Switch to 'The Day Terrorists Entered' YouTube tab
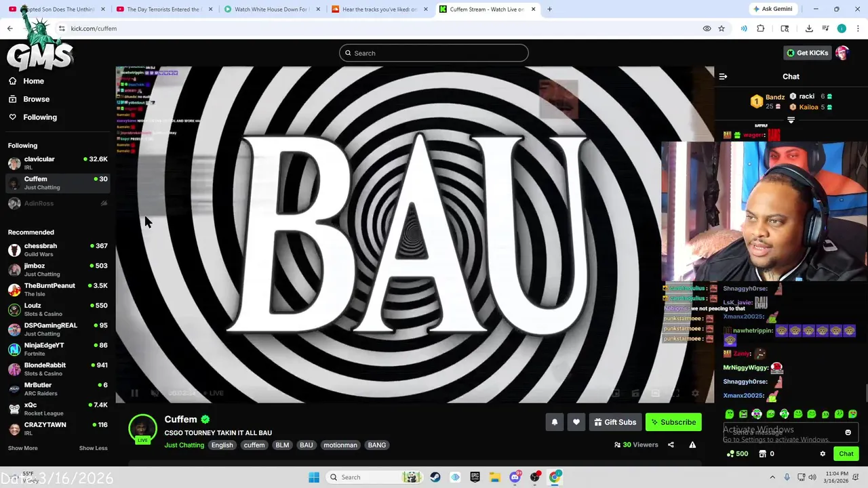Viewport: 868px width, 488px height. point(163,9)
